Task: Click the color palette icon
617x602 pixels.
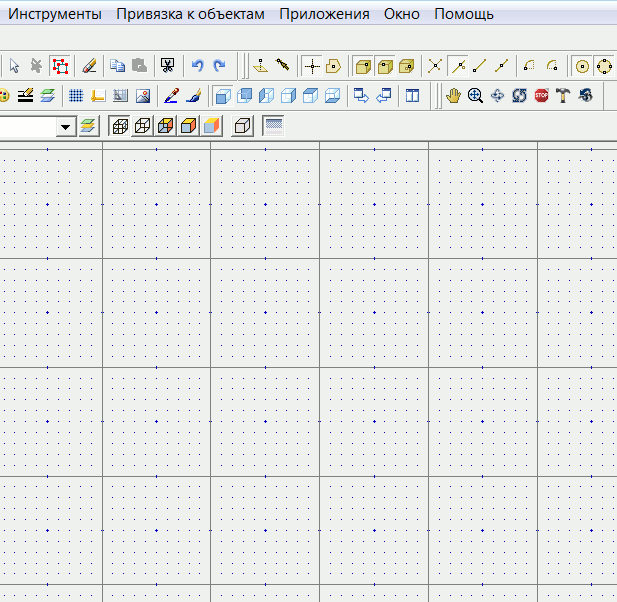Action: click(4, 96)
